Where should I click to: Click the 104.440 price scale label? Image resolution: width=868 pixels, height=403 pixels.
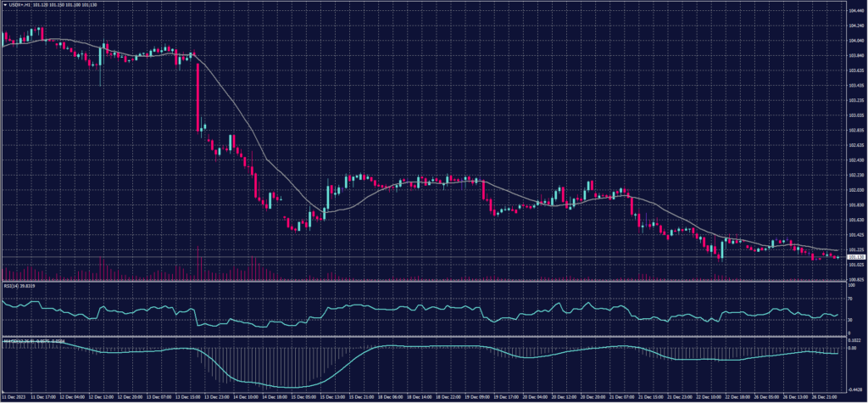[855, 12]
